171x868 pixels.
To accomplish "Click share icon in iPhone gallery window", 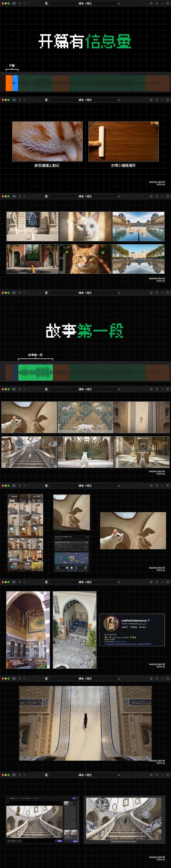I will tap(157, 485).
